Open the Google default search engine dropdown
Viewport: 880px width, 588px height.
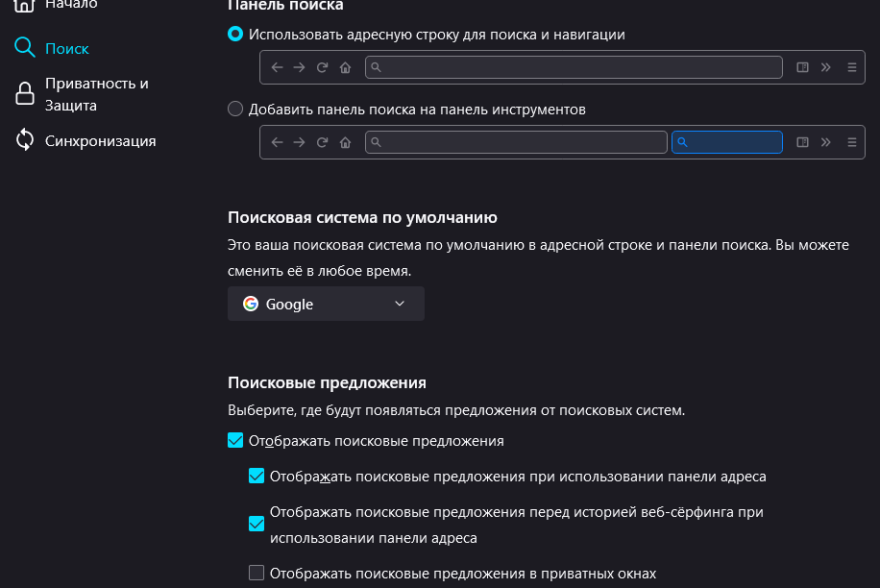[x=326, y=304]
